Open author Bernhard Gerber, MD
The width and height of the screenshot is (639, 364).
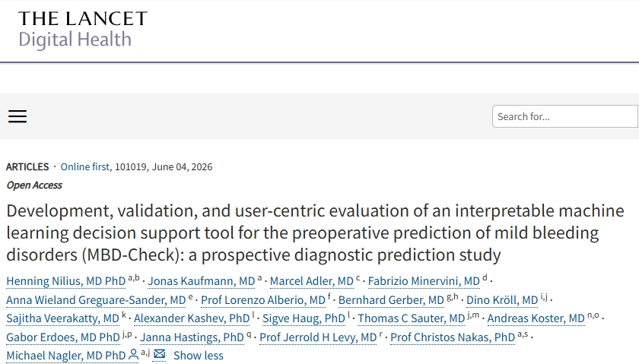click(391, 300)
